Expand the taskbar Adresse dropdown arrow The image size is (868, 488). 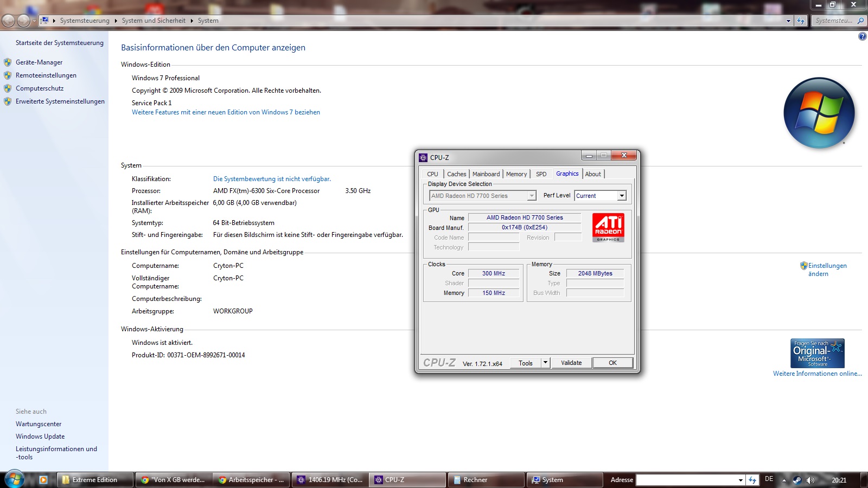pyautogui.click(x=741, y=480)
